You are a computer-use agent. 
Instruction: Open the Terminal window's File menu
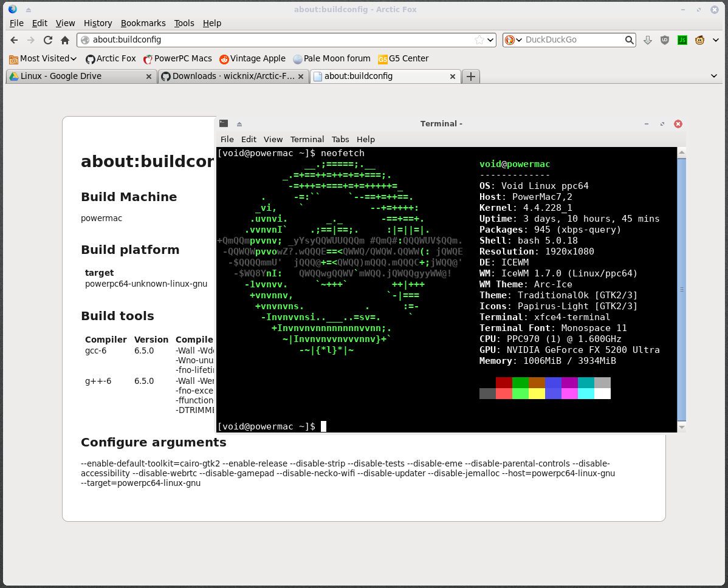[227, 139]
